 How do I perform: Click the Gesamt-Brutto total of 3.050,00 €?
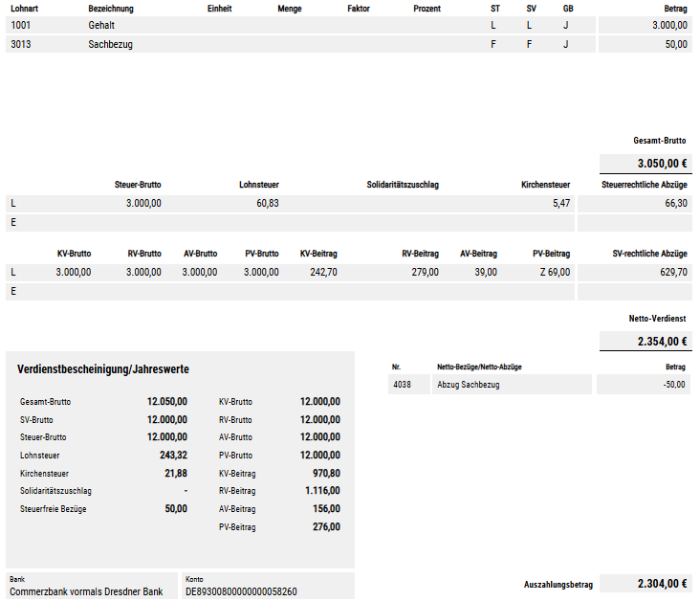point(662,163)
